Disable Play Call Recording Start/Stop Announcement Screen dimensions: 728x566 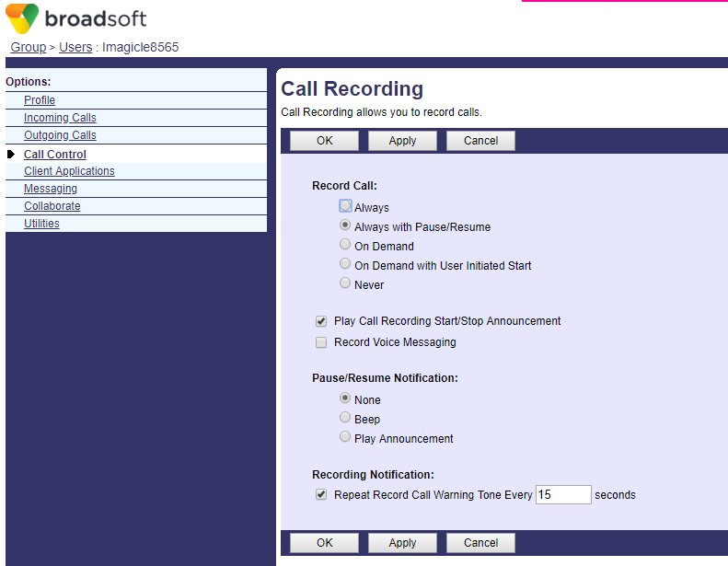click(321, 321)
